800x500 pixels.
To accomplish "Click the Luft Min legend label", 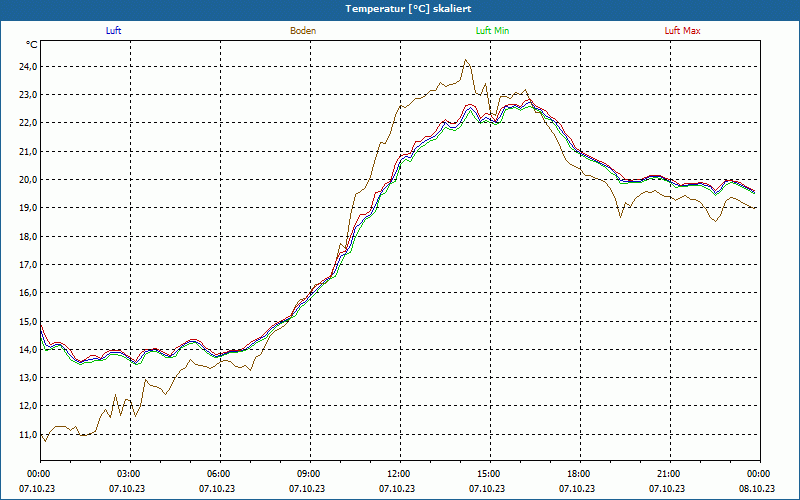I will pyautogui.click(x=492, y=31).
